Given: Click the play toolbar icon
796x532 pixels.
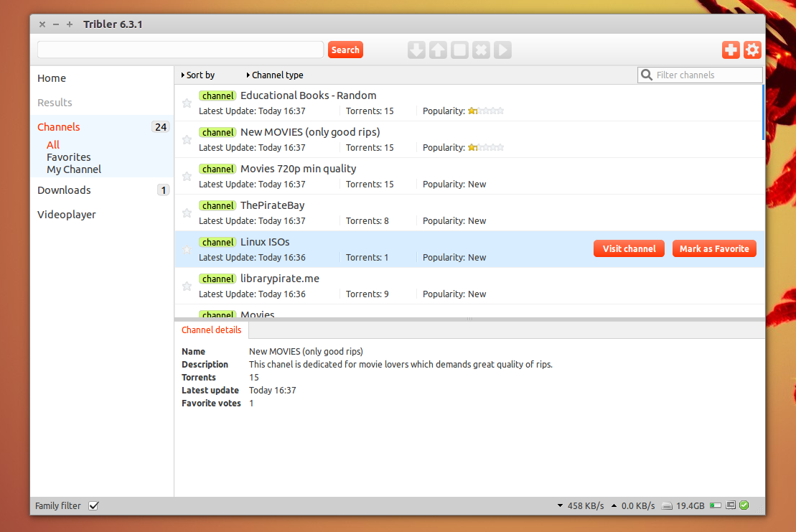Looking at the screenshot, I should pos(502,50).
